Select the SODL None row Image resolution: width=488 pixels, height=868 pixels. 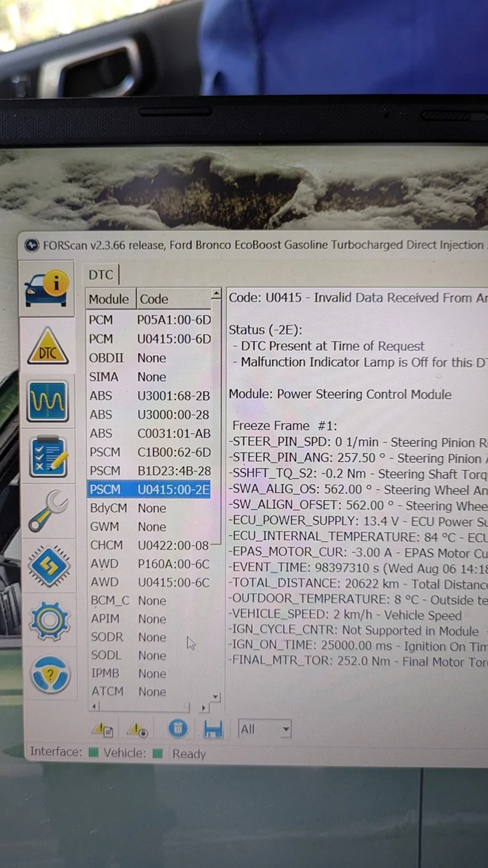pyautogui.click(x=150, y=656)
